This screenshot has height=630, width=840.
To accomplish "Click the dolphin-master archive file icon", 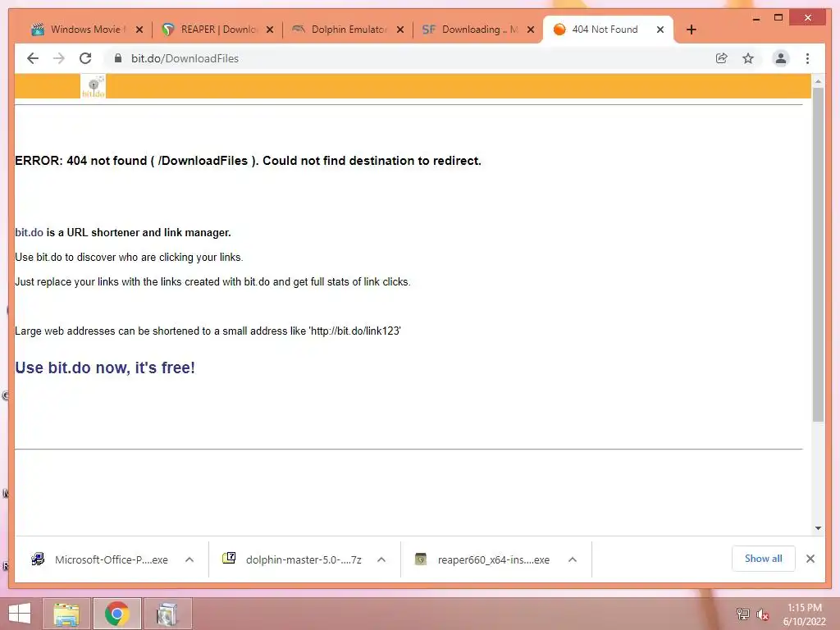I will click(x=229, y=558).
